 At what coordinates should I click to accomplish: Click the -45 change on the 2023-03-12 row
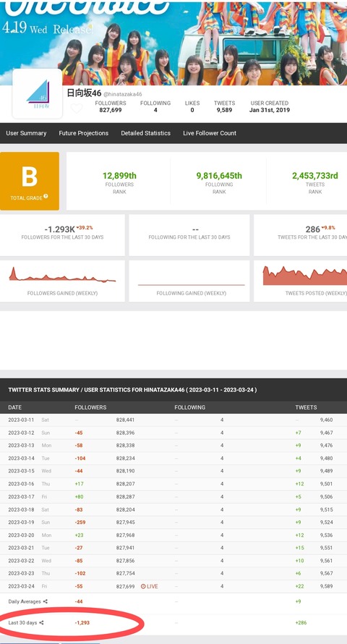click(79, 433)
